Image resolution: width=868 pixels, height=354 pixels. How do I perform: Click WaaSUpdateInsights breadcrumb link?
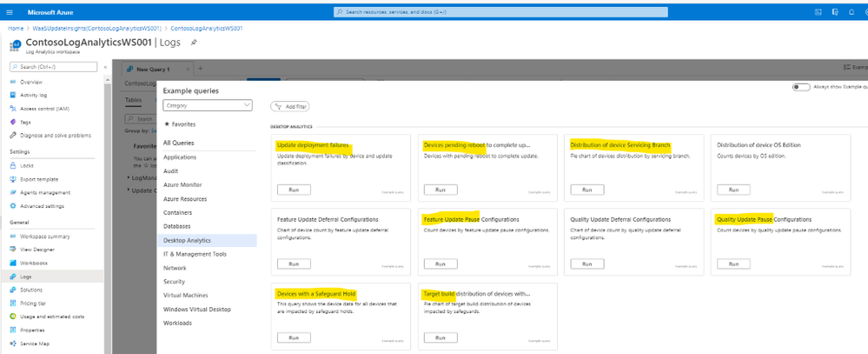(x=96, y=28)
